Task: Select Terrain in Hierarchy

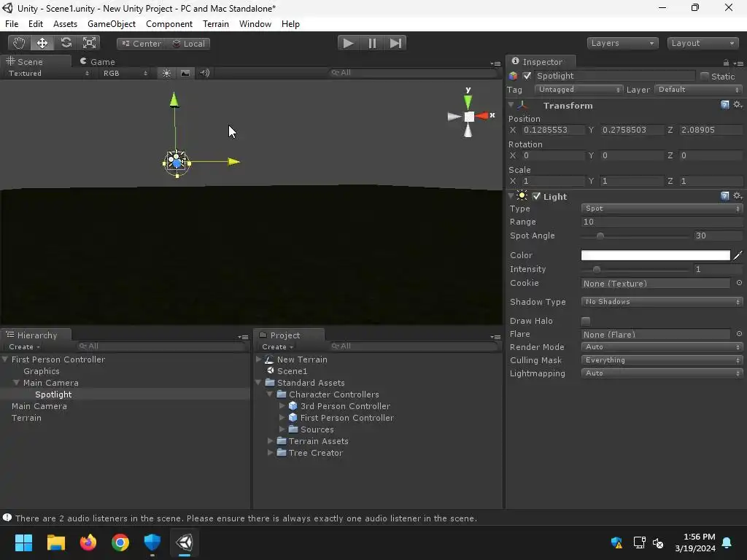Action: click(27, 418)
